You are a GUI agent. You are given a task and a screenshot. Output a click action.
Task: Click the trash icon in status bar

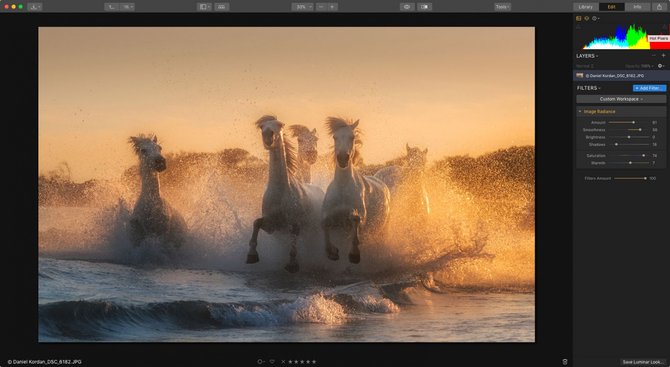[x=565, y=362]
